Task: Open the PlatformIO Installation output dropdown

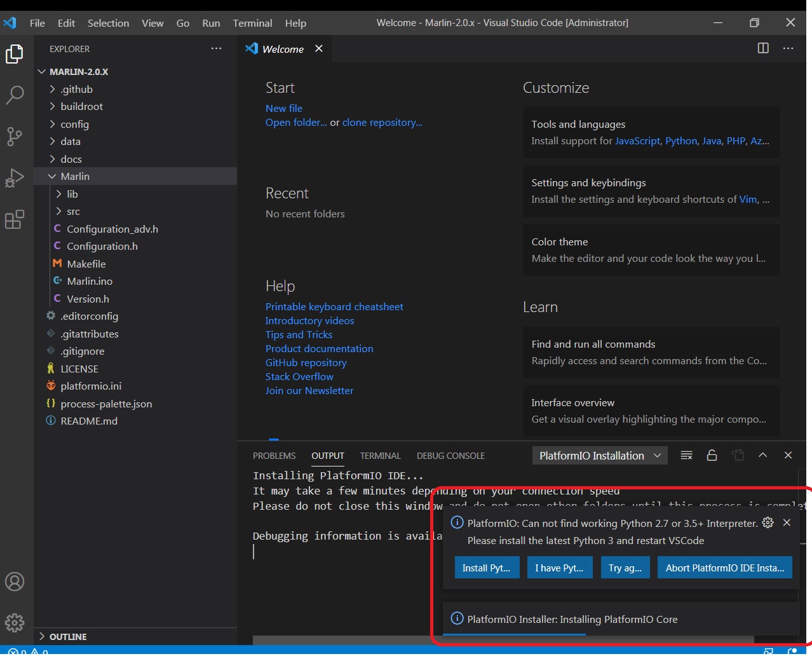Action: pos(600,456)
